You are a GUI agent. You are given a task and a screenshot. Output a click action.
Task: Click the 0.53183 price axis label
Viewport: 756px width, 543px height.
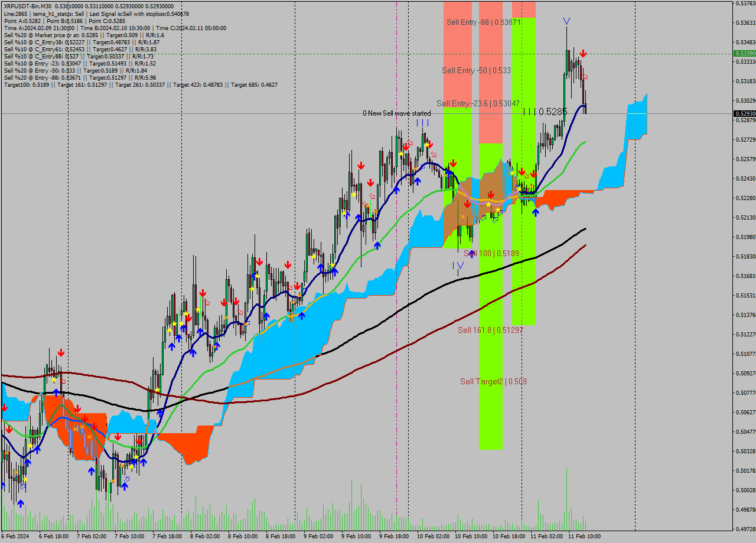(745, 81)
